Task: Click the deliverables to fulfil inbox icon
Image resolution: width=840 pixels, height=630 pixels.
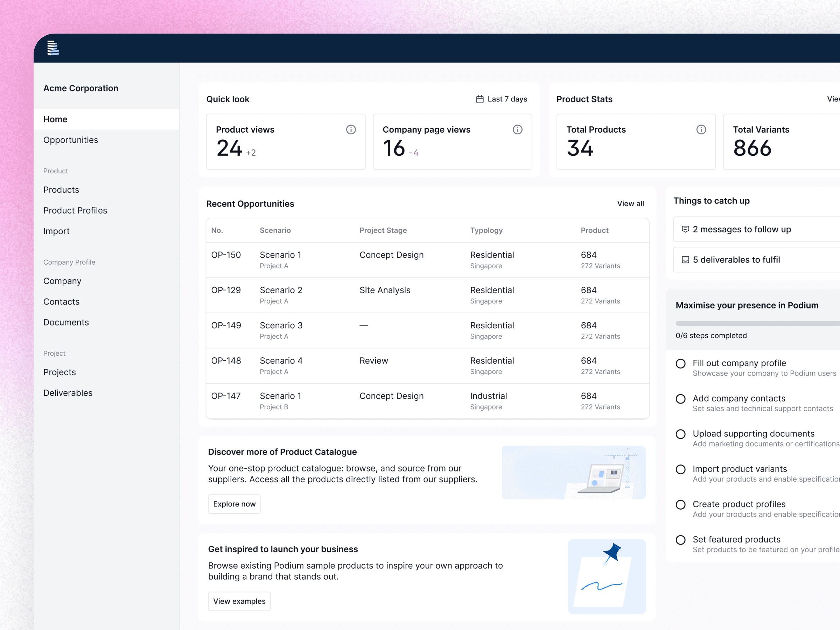Action: 685,260
